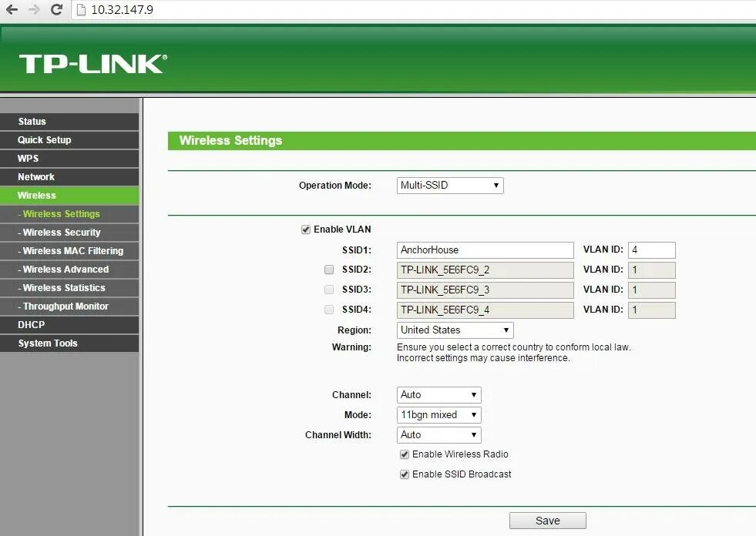Click the page icon in the address bar
Viewport: 756px width, 536px height.
coord(81,10)
